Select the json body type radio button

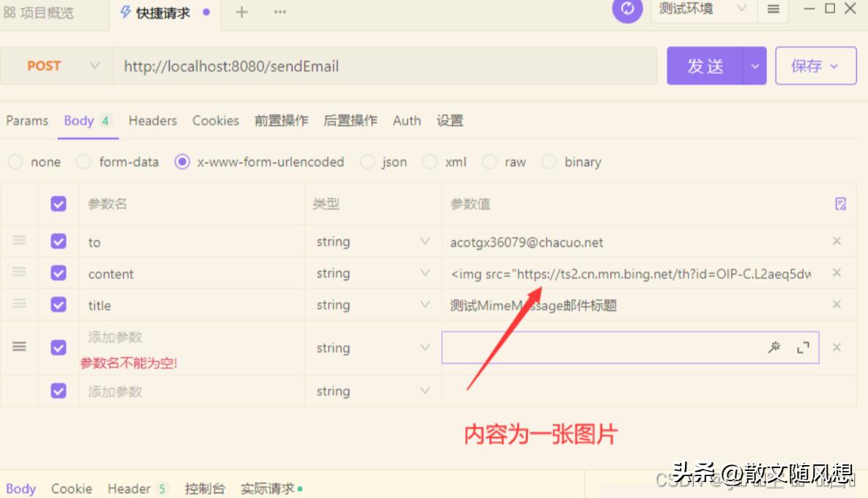(x=367, y=162)
